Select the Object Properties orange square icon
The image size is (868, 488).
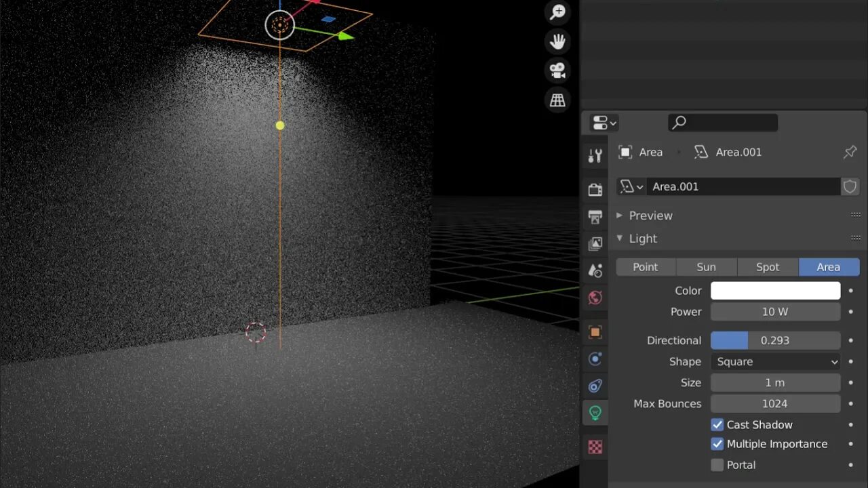pyautogui.click(x=595, y=331)
